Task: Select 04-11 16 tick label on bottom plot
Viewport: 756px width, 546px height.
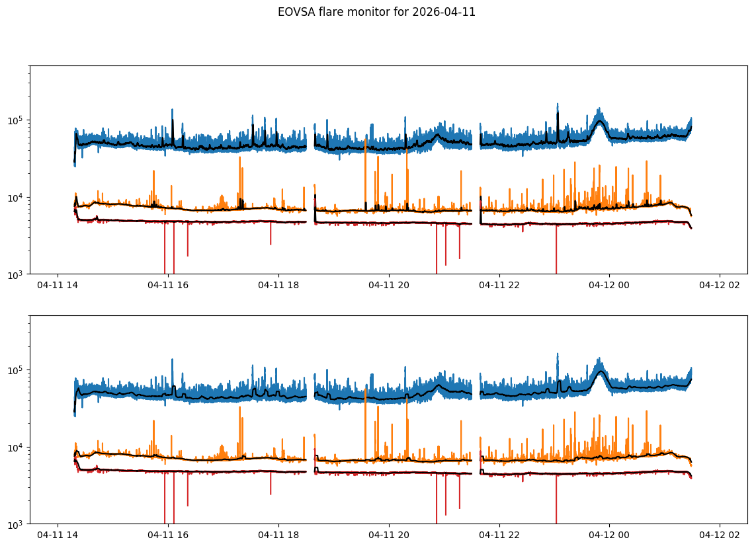Action: point(168,535)
